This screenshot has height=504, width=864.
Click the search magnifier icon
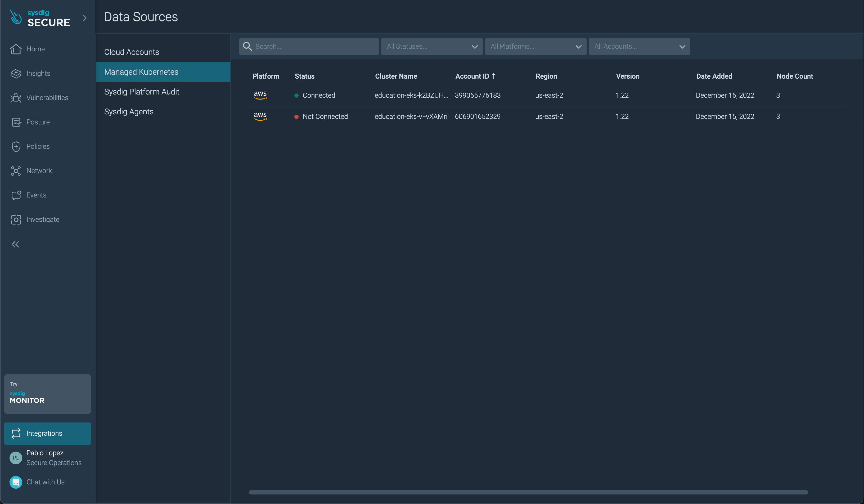pyautogui.click(x=247, y=46)
